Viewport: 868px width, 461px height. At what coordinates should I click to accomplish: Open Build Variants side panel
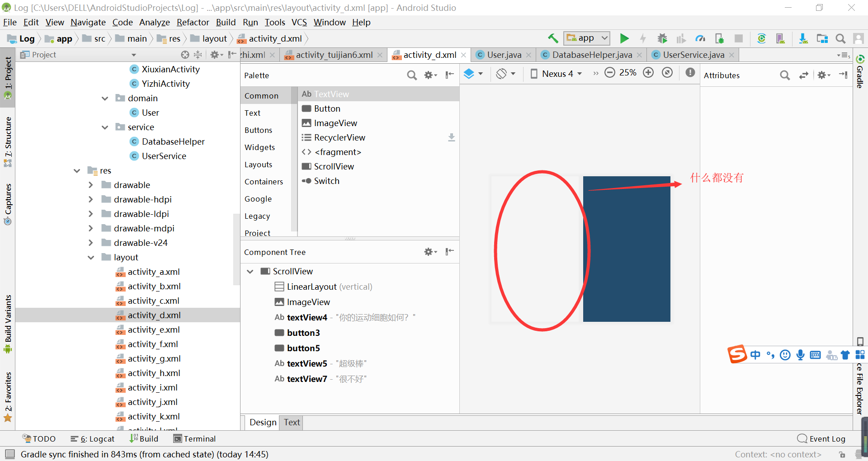tap(8, 324)
